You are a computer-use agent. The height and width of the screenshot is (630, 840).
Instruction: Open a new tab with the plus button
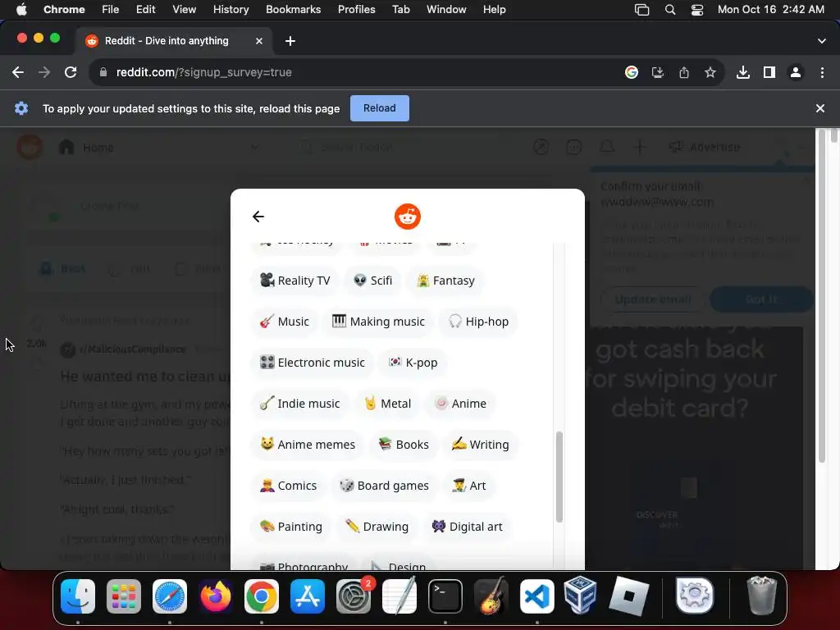(290, 41)
